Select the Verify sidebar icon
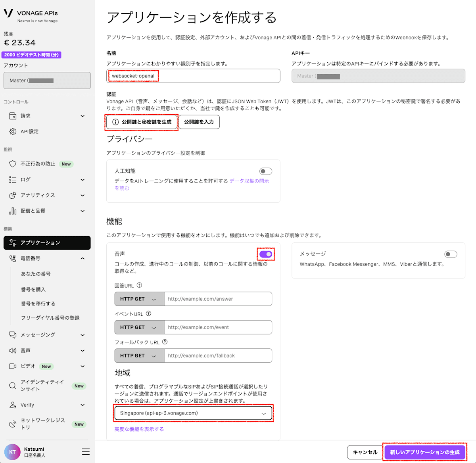Image resolution: width=476 pixels, height=463 pixels. click(13, 405)
